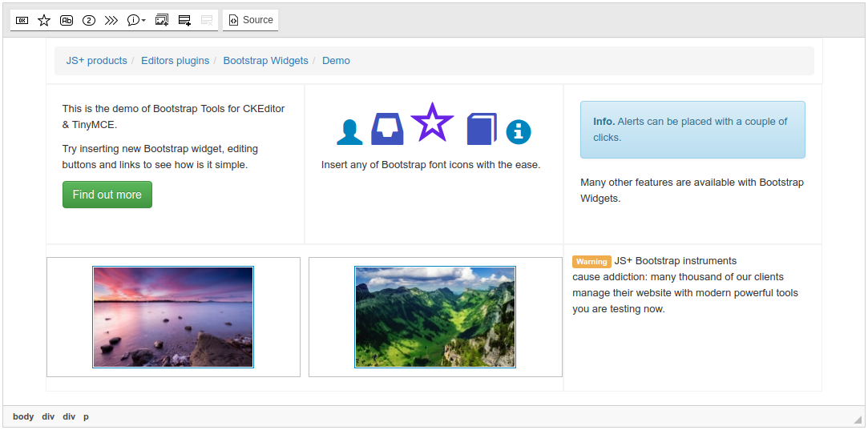Select the sunset lake image thumbnail
Viewport: 868px width, 430px height.
click(x=173, y=317)
